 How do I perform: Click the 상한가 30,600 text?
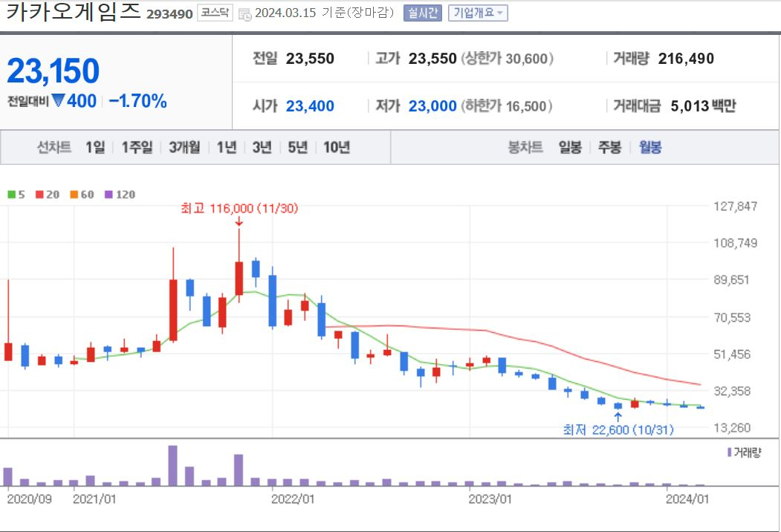click(x=507, y=59)
